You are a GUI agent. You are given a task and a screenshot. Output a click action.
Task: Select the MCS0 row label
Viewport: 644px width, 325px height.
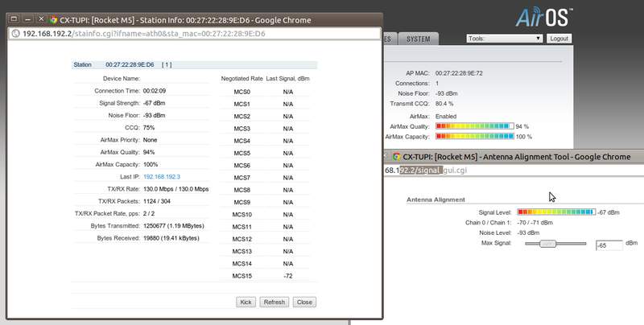click(242, 92)
